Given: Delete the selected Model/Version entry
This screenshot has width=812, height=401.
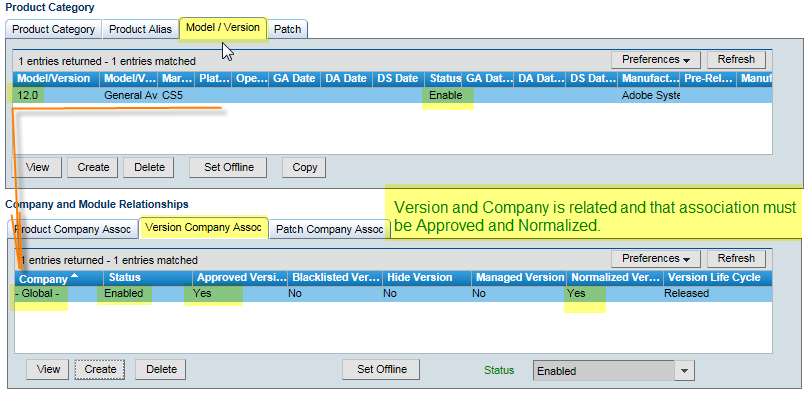Looking at the screenshot, I should (149, 167).
